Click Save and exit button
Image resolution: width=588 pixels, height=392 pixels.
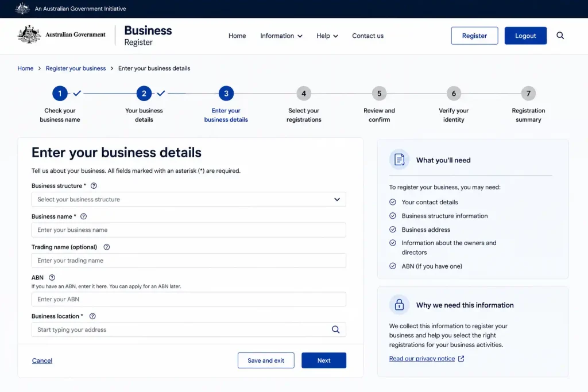266,360
